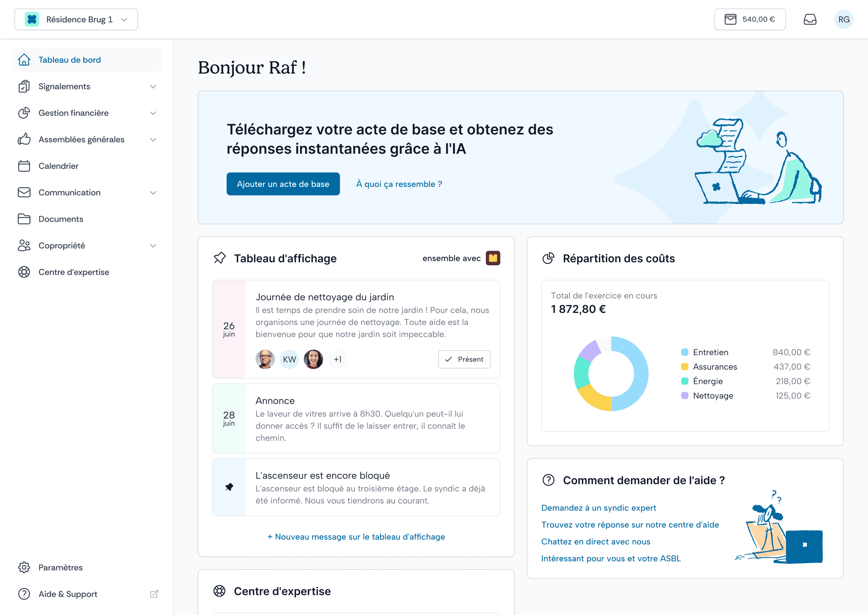Expand the Signalements menu chevron
868x615 pixels.
click(x=153, y=87)
